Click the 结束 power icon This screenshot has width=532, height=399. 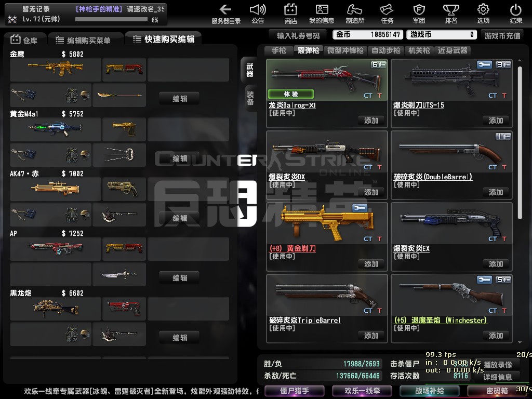pyautogui.click(x=516, y=9)
